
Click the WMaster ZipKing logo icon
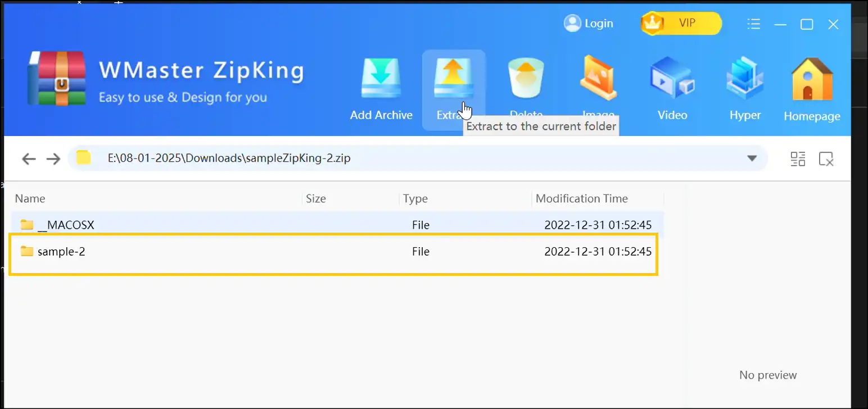tap(57, 79)
